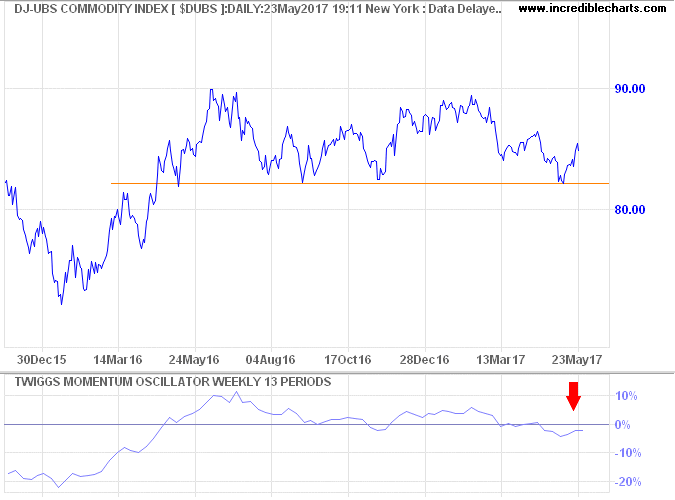Viewport: 675px width, 500px height.
Task: Click the Twiggs Momentum Oscillator title
Action: [173, 382]
